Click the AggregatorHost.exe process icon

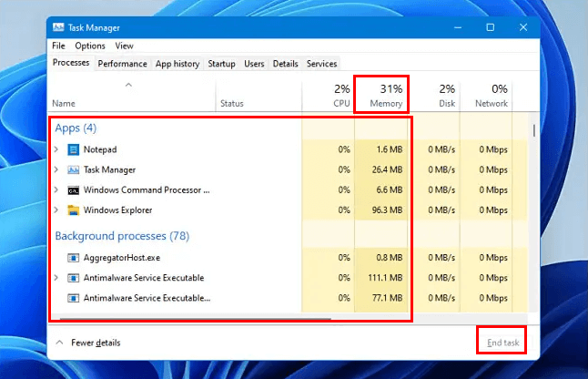74,258
